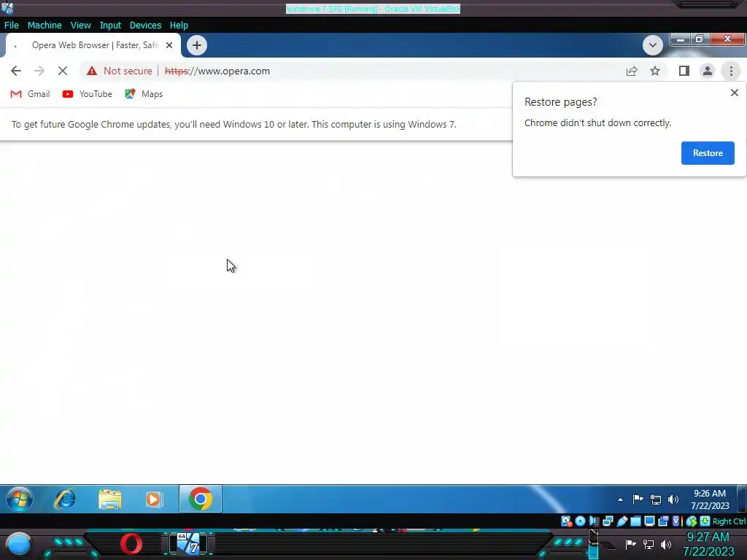Open the VirtualBox File menu
The image size is (747, 560).
(x=12, y=26)
